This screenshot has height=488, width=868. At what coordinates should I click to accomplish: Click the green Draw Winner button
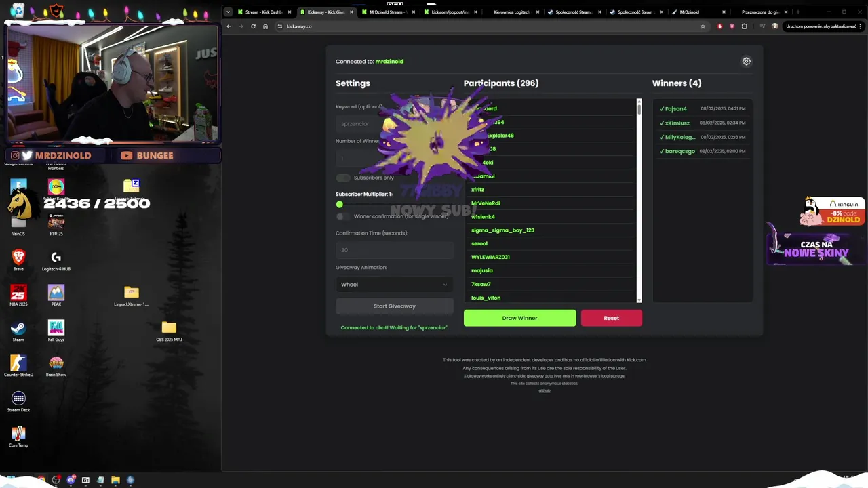[x=519, y=318]
